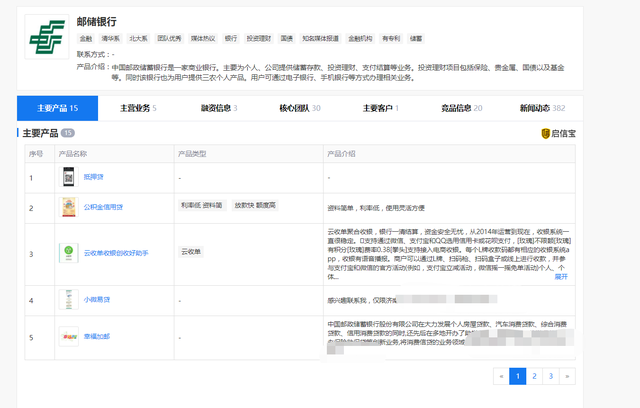
Task: Open the 小微易贷 product link
Action: tap(97, 299)
